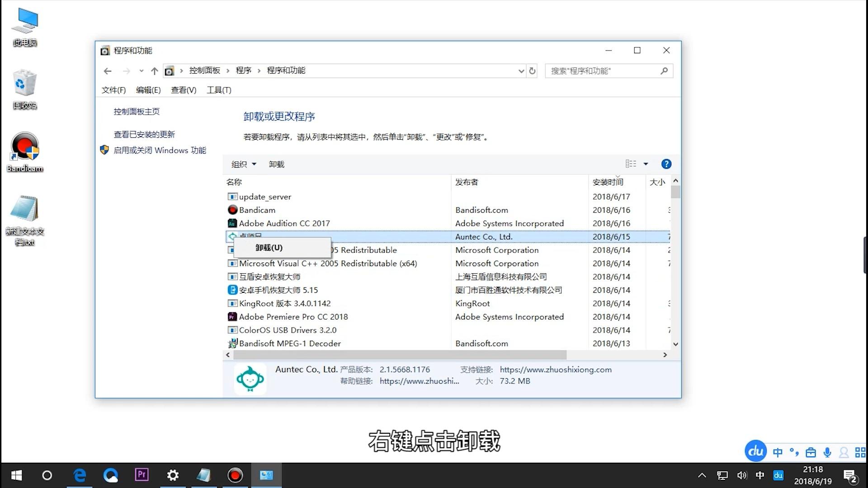The height and width of the screenshot is (488, 868).
Task: Click the vertical scroll down arrow
Action: tap(675, 344)
